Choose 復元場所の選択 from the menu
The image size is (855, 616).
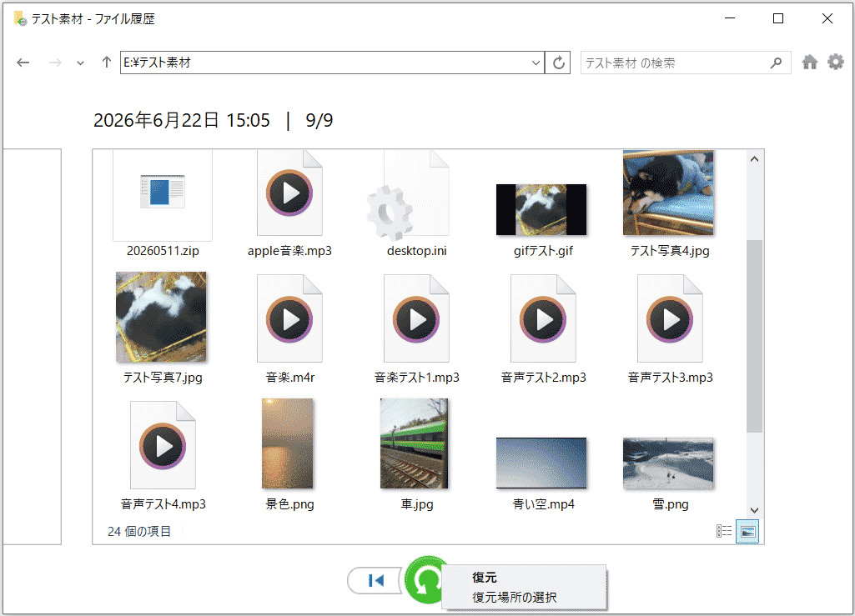(x=514, y=598)
